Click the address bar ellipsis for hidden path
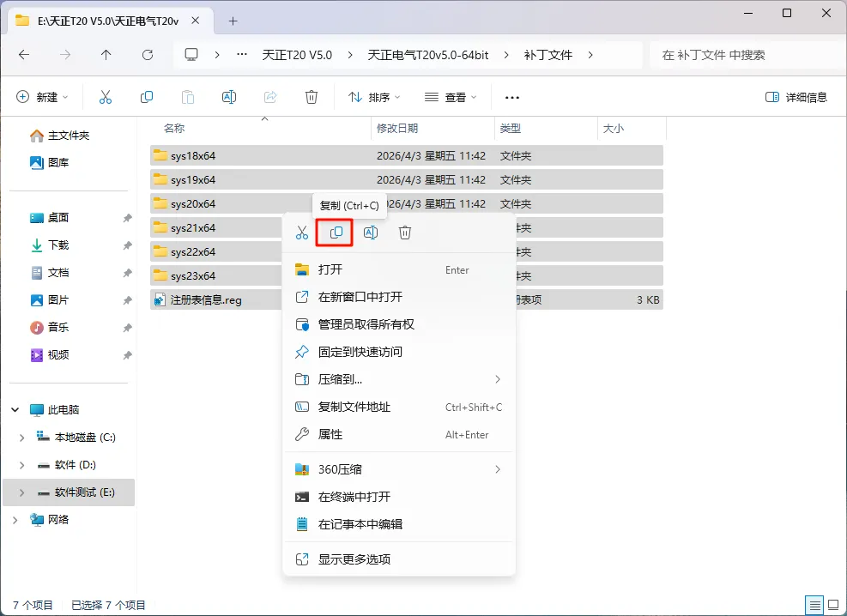847x616 pixels. click(242, 55)
